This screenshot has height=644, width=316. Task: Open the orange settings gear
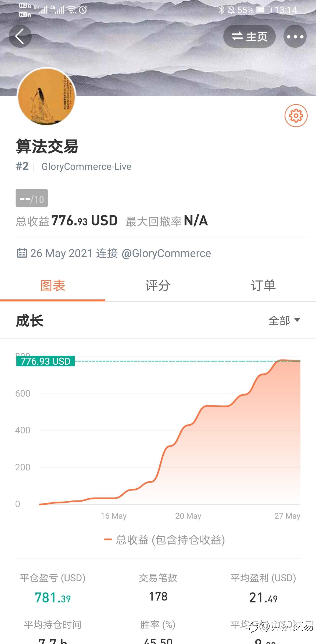click(x=296, y=116)
